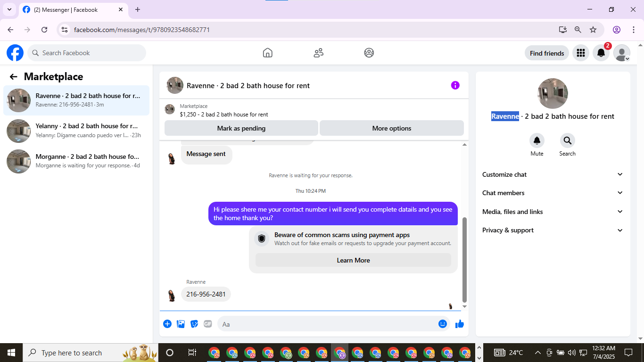Click Find friends button
Image resolution: width=644 pixels, height=362 pixels.
547,53
